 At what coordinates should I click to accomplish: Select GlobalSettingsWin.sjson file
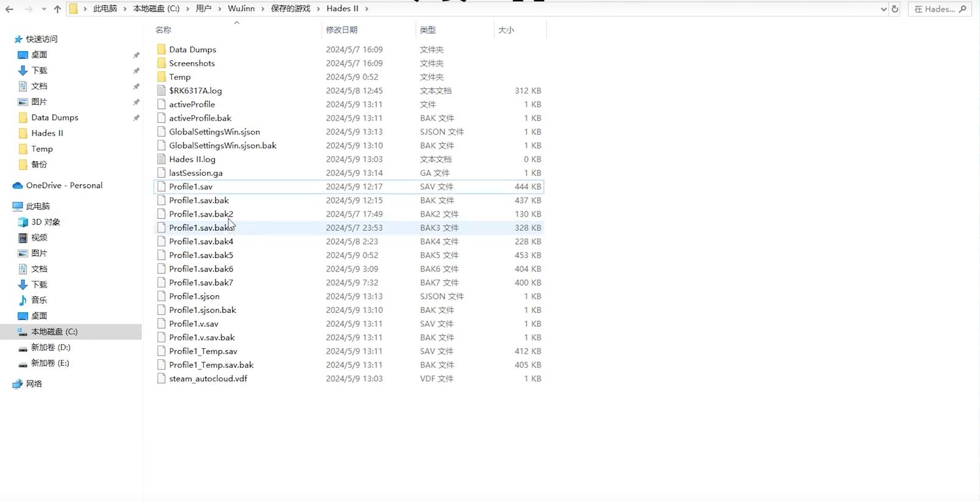pos(214,131)
